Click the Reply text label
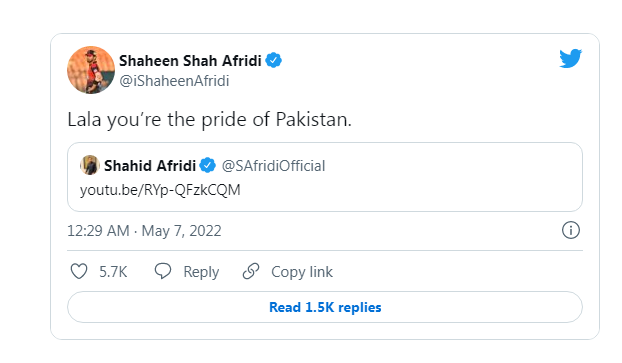Viewport: 622px width, 363px height. coord(201,272)
